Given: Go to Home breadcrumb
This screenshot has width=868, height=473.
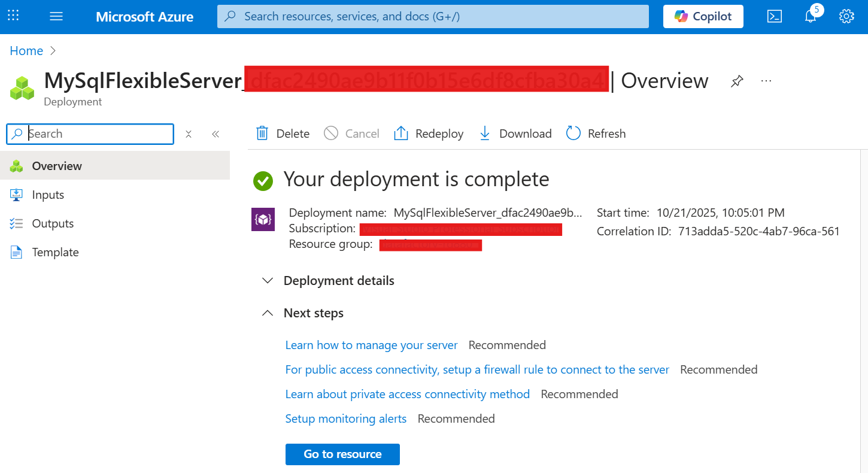Looking at the screenshot, I should (x=26, y=51).
